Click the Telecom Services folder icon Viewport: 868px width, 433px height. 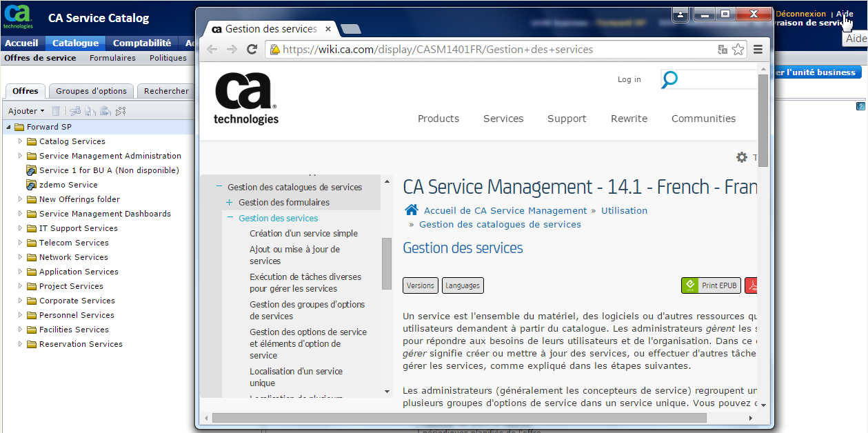(32, 243)
